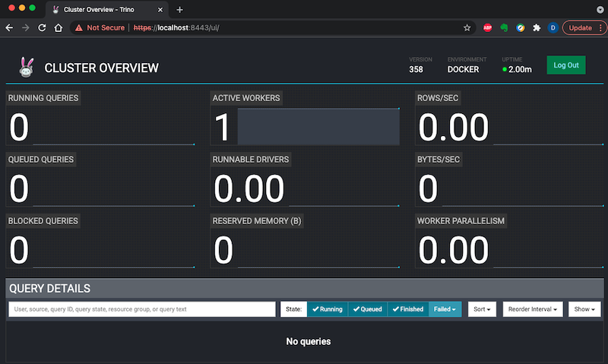Click the Not Secure warning icon
The image size is (608, 364).
(79, 28)
